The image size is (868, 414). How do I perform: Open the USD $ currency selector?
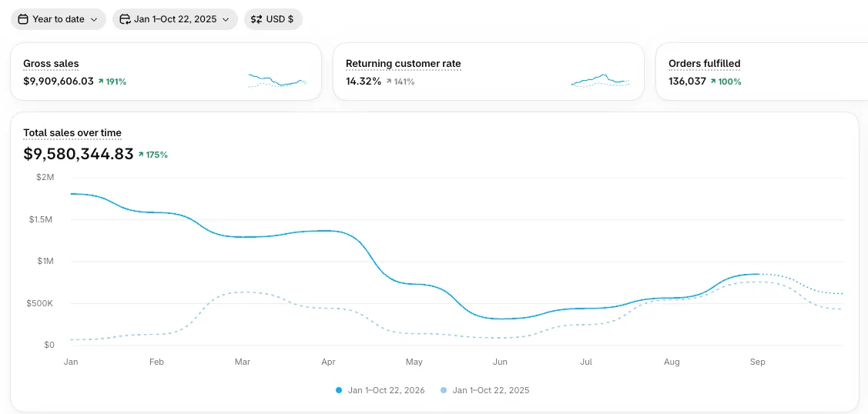pyautogui.click(x=273, y=19)
